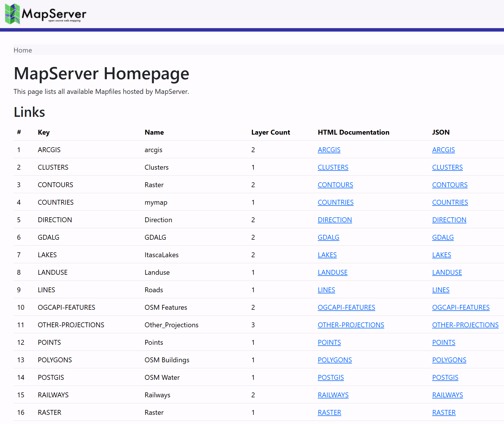
Task: Open LINES JSON link
Action: point(441,290)
